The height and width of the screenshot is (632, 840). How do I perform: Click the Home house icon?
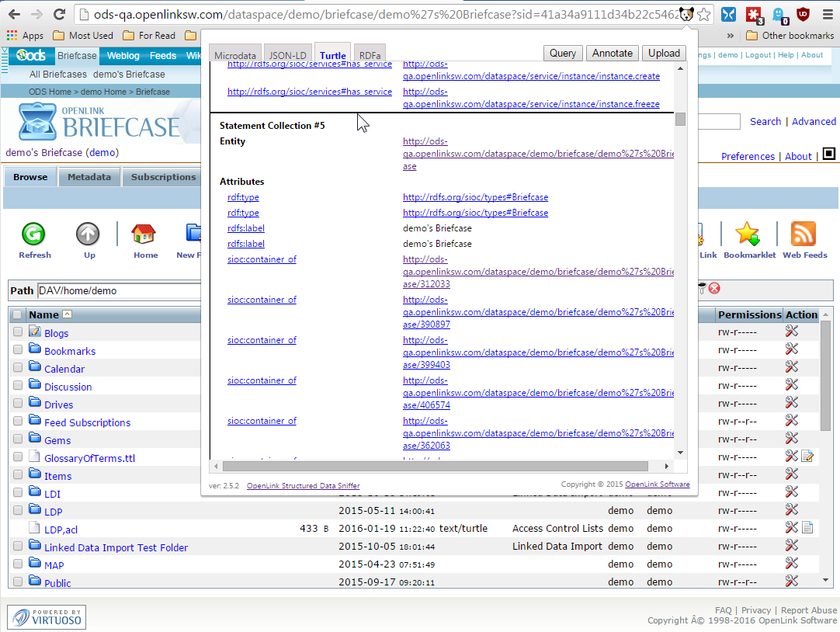click(144, 234)
